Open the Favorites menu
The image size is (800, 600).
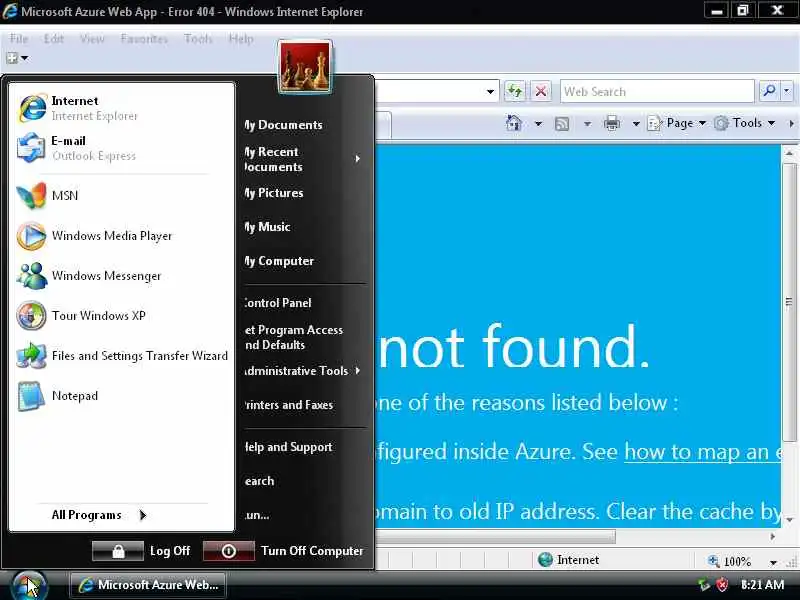tap(144, 39)
